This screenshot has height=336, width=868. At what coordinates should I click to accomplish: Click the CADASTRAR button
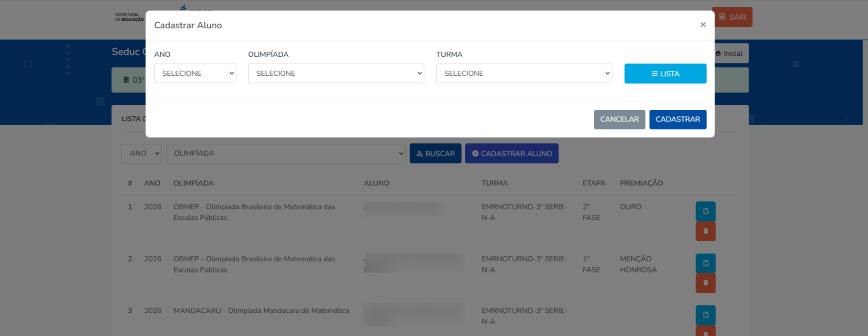pyautogui.click(x=677, y=119)
